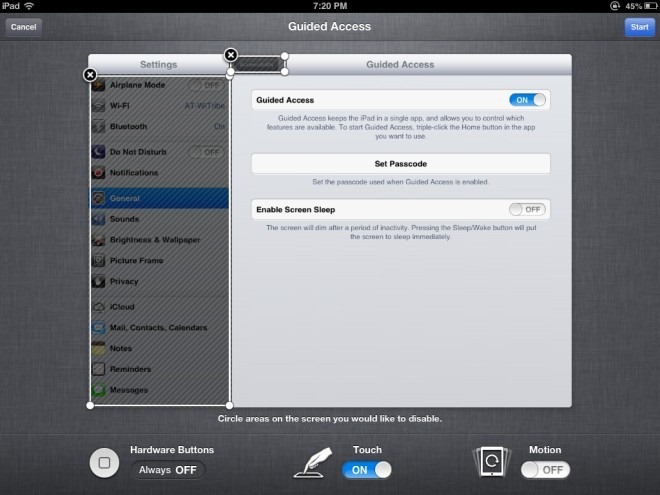Turn off the Guided Access switch
Screen dimensions: 660x495
(x=527, y=100)
